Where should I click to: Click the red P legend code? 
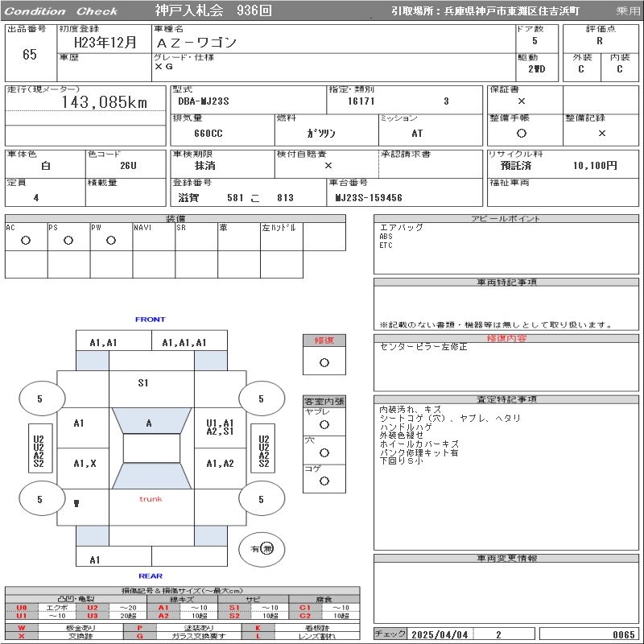point(139,628)
